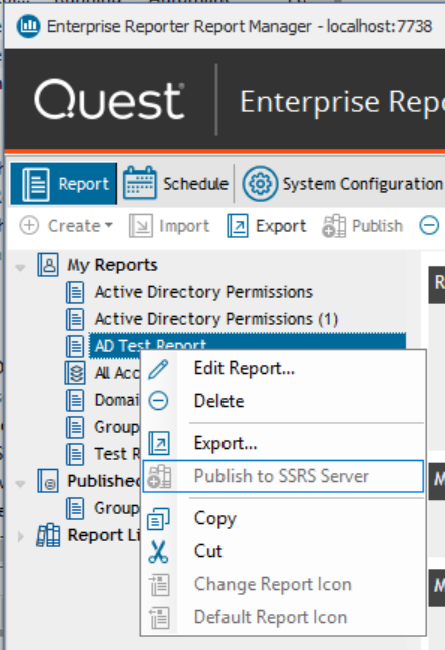Click the stacked layers icon beside All Acc

[x=75, y=373]
